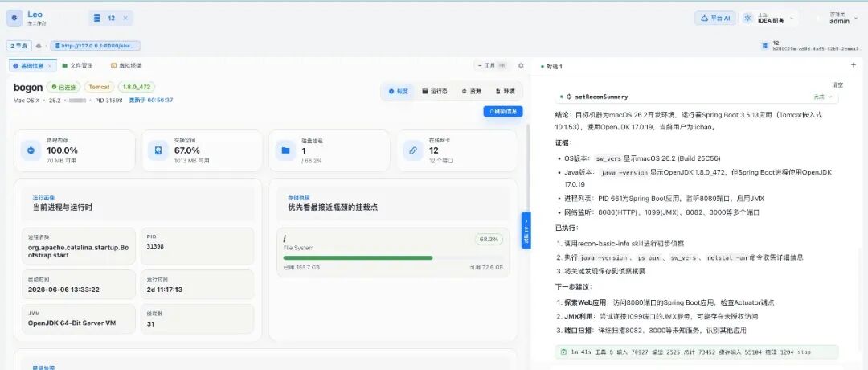The width and height of the screenshot is (868, 370).
Task: Click the java -version code snippet under 证据
Action: [624, 173]
